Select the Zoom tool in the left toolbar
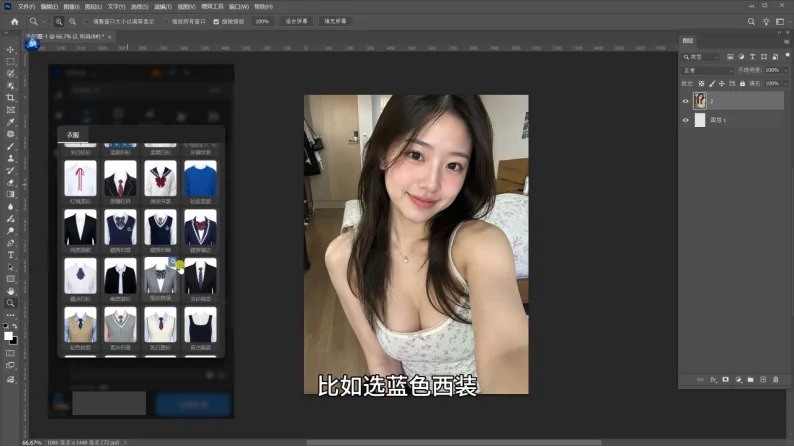Image resolution: width=794 pixels, height=447 pixels. coord(10,303)
